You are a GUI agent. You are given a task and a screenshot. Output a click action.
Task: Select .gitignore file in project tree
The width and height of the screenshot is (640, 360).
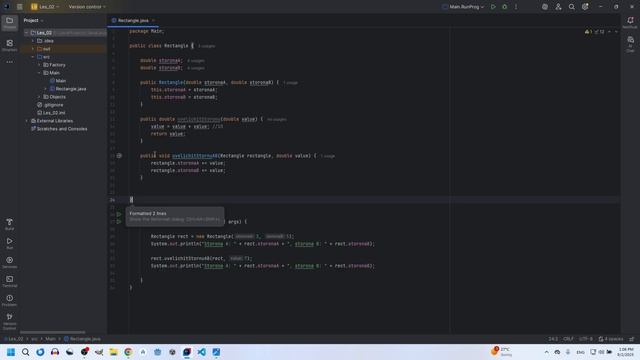[x=50, y=105]
